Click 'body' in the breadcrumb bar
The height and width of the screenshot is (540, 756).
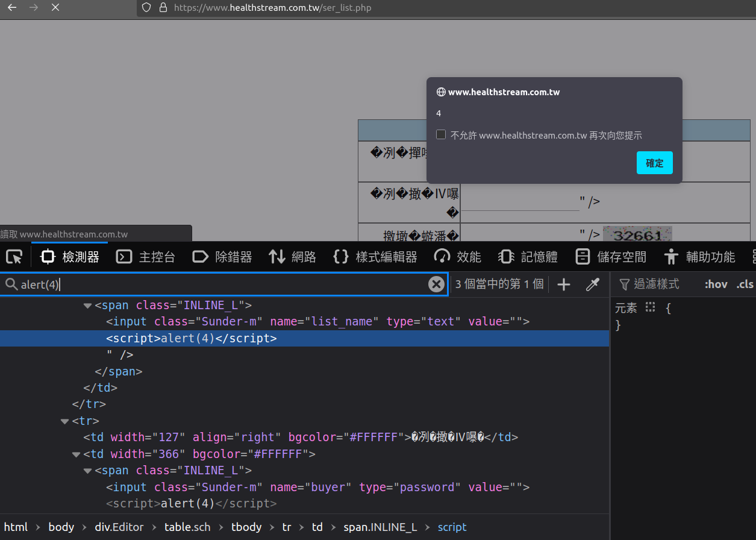61,527
